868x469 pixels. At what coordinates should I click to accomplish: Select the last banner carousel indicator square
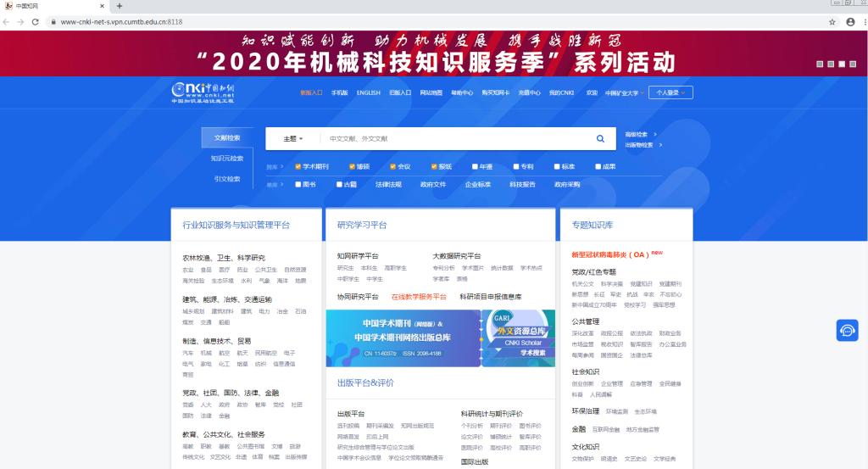(853, 64)
